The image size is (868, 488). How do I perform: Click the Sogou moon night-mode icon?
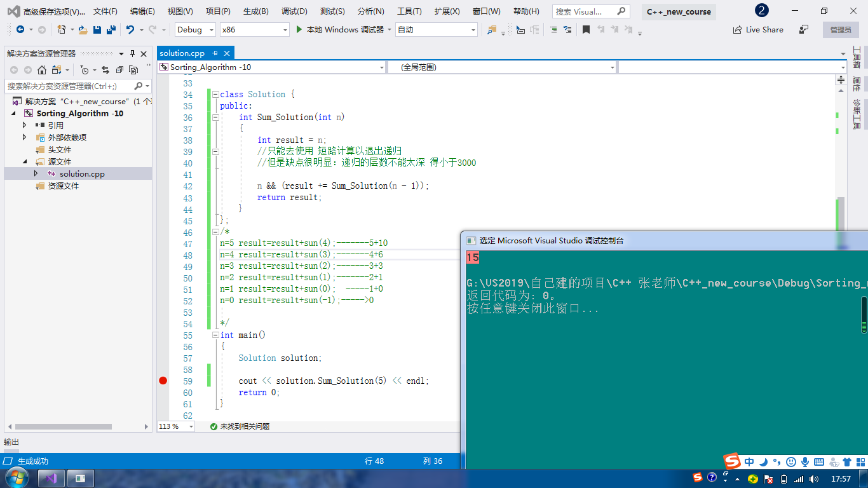tap(763, 462)
